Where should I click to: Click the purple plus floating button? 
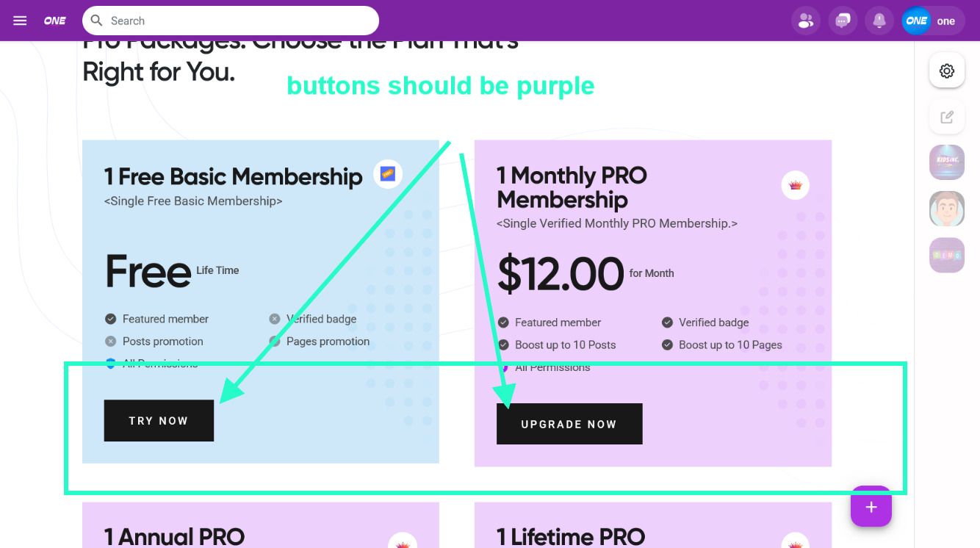[871, 507]
